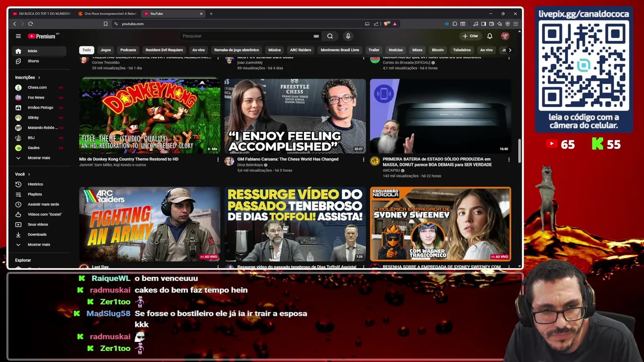Open the Donkey Kong Country theme thumbnail
This screenshot has width=644, height=362.
pos(149,116)
